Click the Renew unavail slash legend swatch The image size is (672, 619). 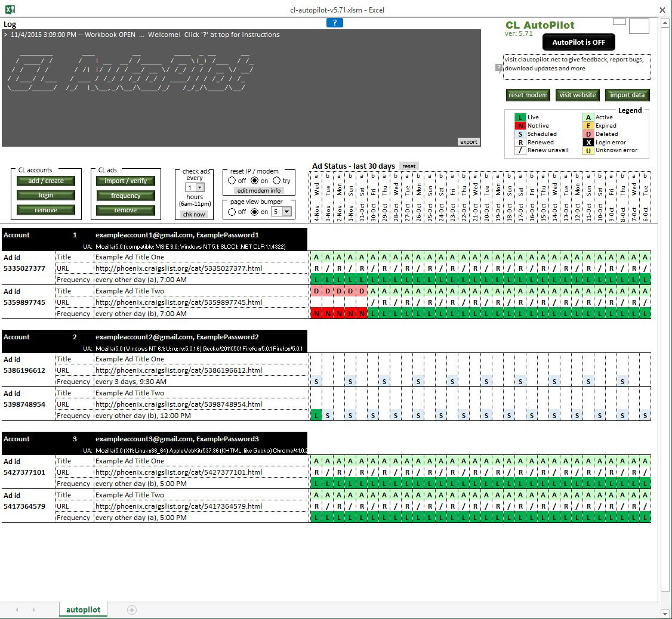click(x=520, y=150)
